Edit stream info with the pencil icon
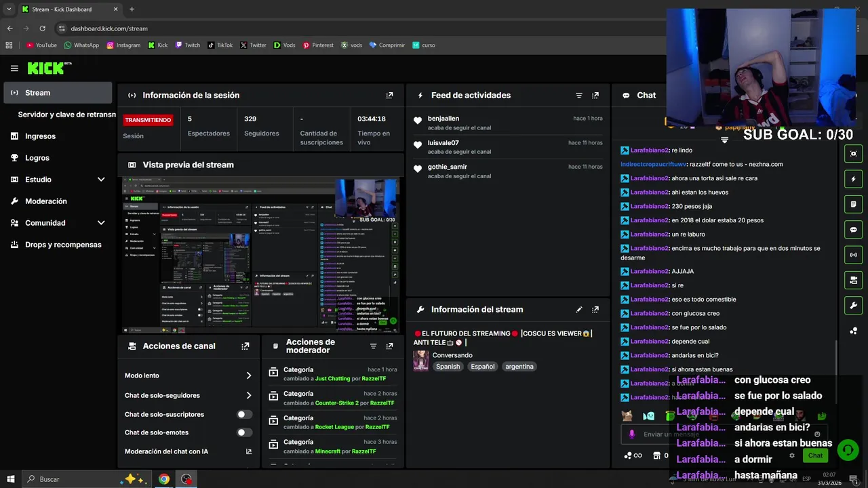868x488 pixels. coord(578,310)
